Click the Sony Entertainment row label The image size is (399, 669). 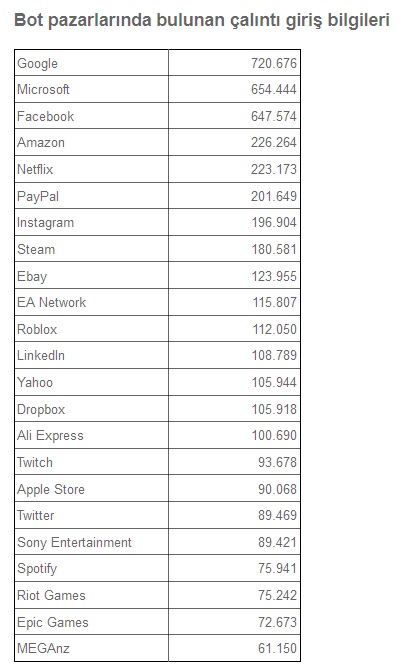[74, 542]
